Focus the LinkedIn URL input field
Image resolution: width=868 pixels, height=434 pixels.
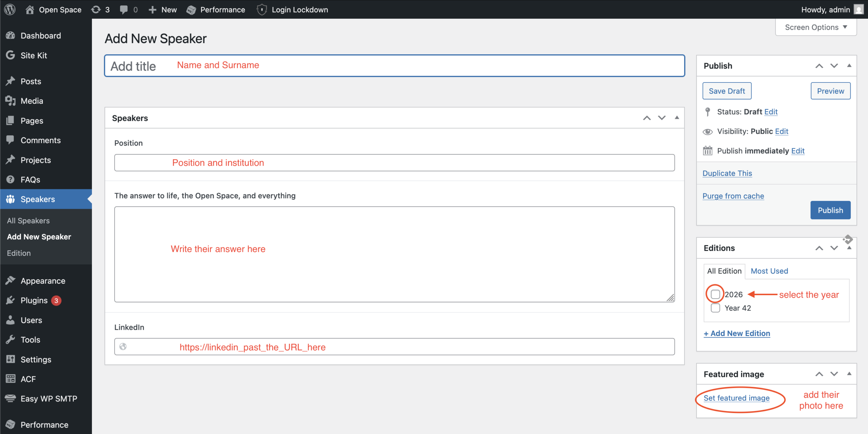pos(394,347)
